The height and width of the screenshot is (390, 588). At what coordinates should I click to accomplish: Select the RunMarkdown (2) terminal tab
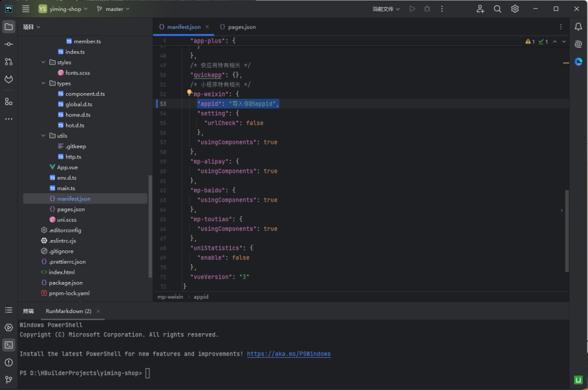(x=68, y=311)
